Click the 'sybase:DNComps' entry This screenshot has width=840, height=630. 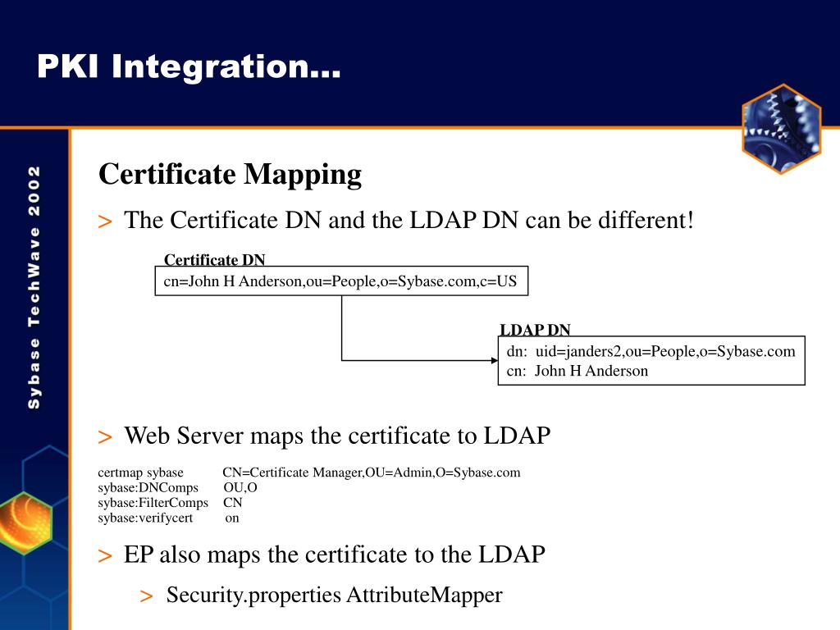point(148,487)
